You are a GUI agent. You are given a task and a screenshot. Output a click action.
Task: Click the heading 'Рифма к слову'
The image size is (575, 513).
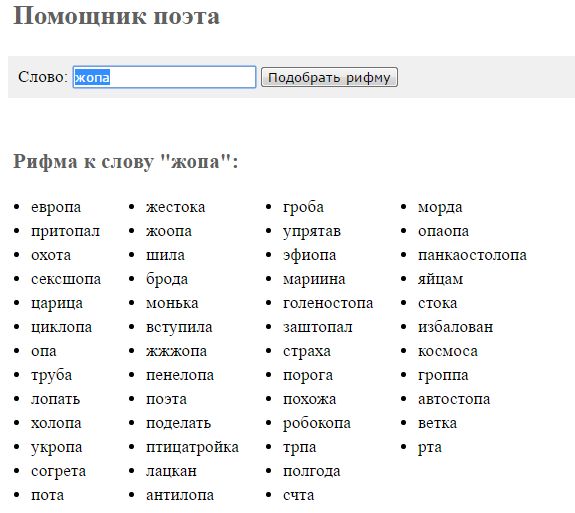coord(83,161)
